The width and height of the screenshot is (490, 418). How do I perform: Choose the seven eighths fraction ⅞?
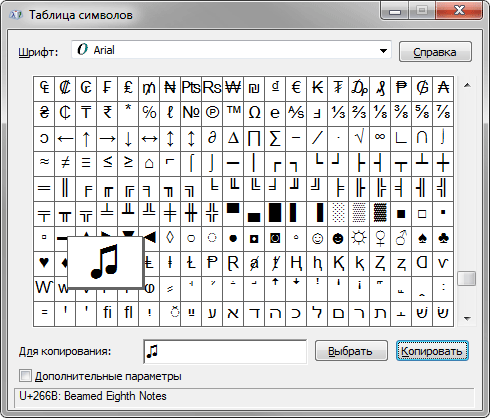(443, 114)
